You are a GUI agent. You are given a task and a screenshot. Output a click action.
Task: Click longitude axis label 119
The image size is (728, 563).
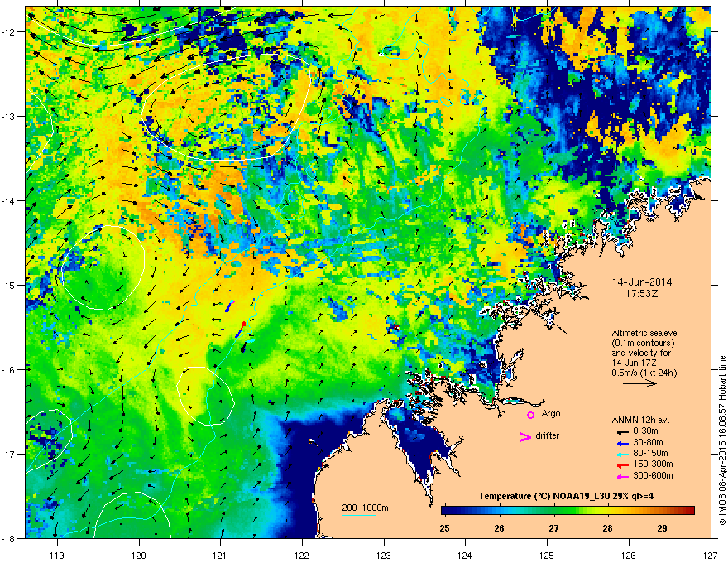tap(57, 555)
